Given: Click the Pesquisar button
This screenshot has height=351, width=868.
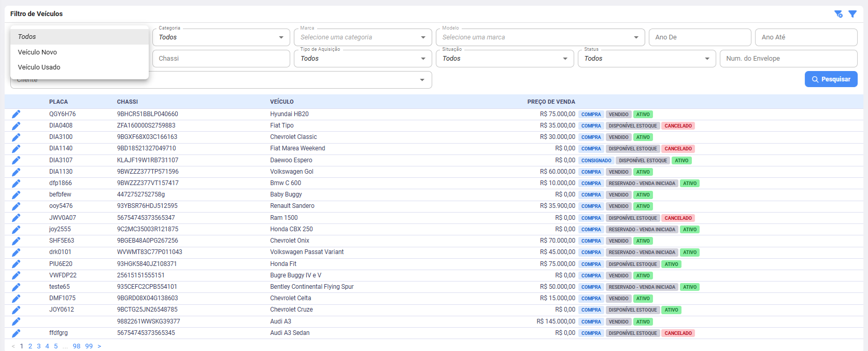Looking at the screenshot, I should click(x=831, y=79).
